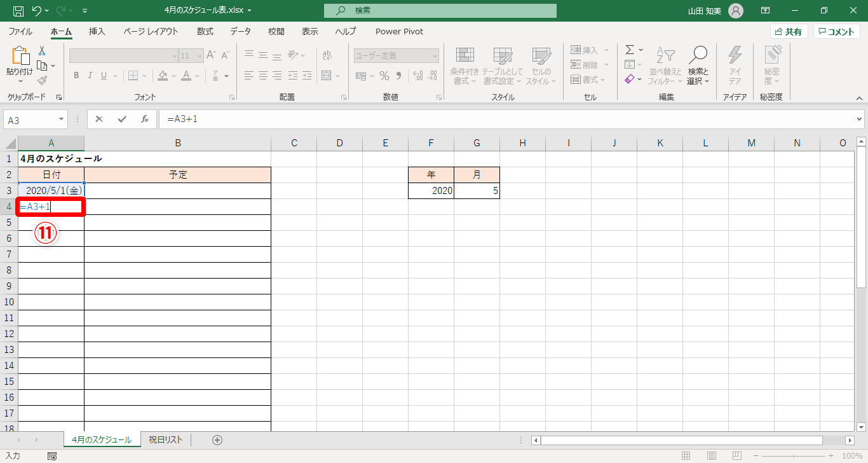Image resolution: width=868 pixels, height=463 pixels.
Task: Open Sort & Filter (並べ替えとフィルター) button
Action: 665,66
